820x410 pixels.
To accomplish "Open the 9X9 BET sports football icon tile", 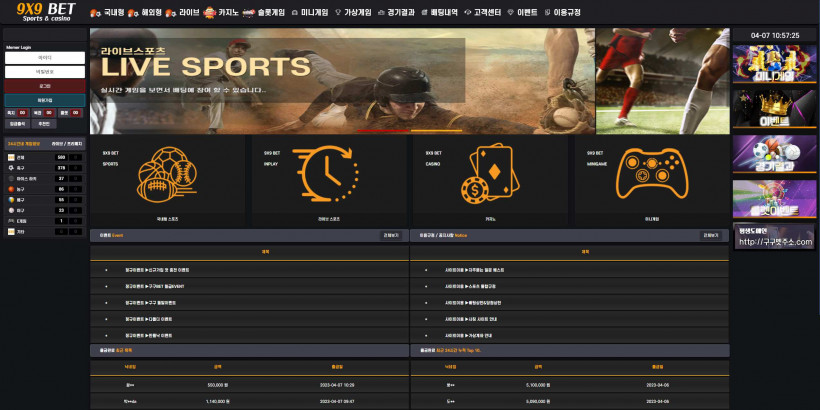I will coord(167,181).
